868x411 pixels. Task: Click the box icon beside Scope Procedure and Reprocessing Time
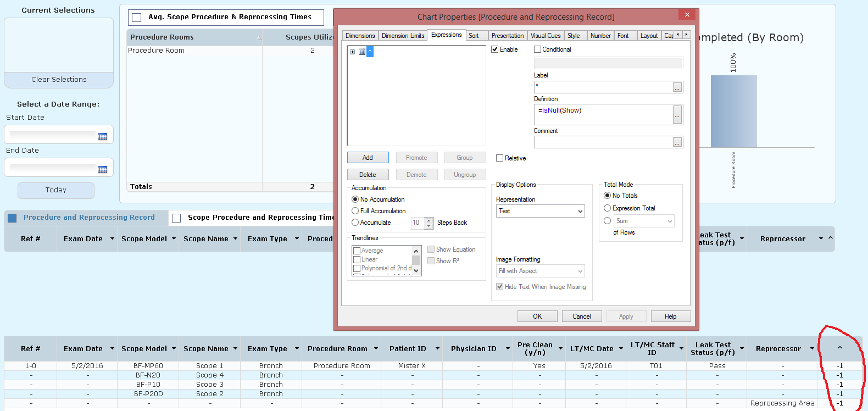(x=176, y=218)
